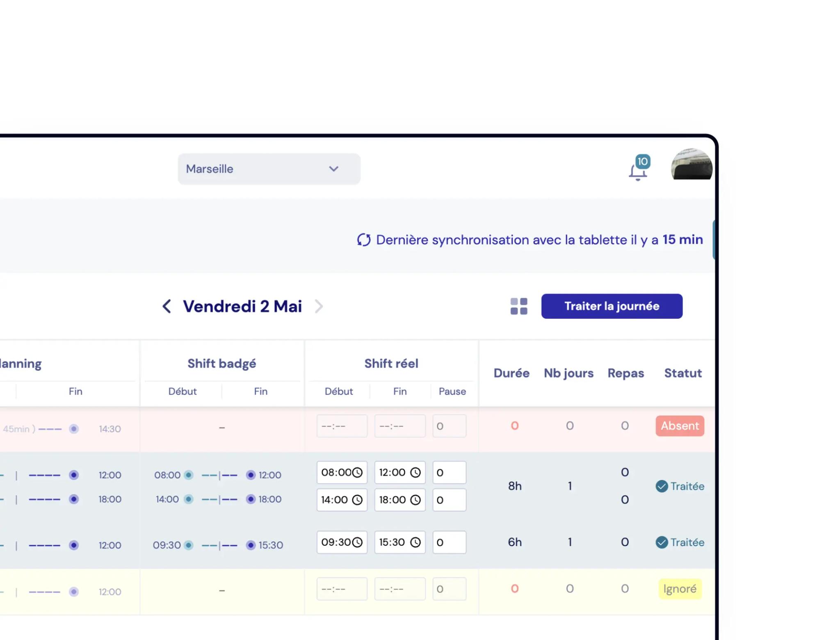
Task: Edit the 15:30 real shift end field
Action: coord(400,542)
